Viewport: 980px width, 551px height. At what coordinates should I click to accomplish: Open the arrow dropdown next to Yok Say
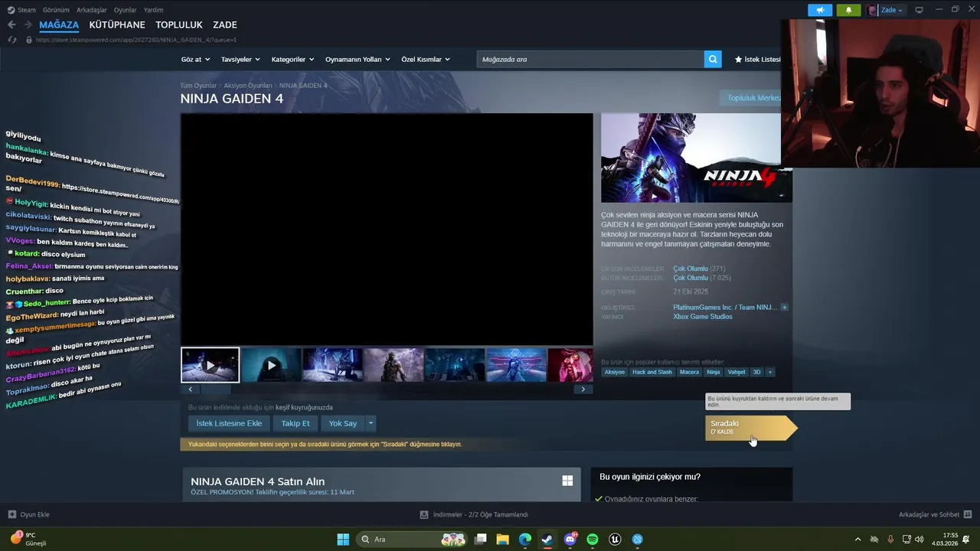point(371,423)
